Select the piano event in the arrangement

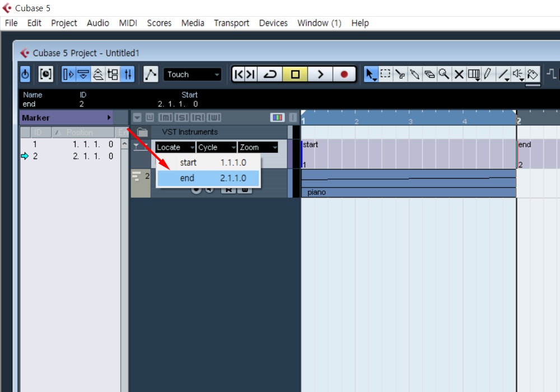(x=409, y=184)
